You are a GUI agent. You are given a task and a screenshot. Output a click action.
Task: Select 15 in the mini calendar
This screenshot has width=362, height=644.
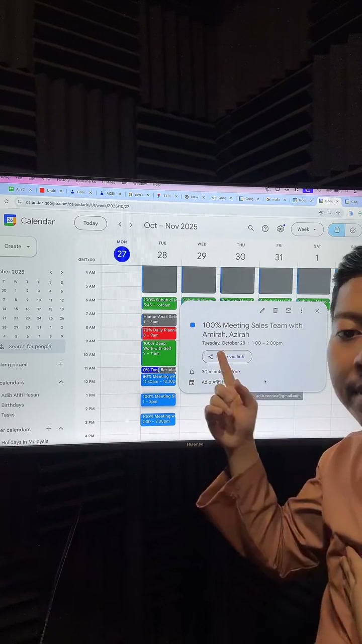[x=16, y=309]
